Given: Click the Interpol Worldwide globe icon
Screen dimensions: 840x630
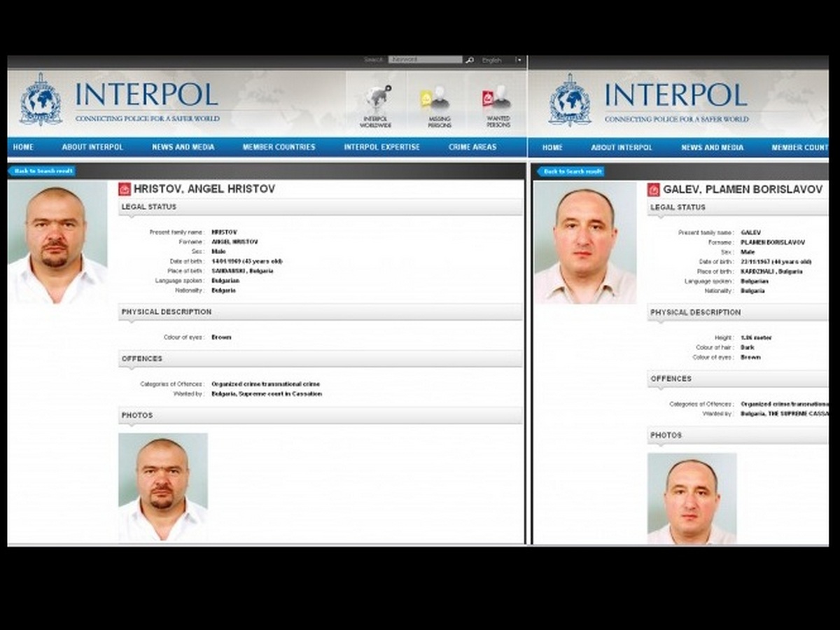Looking at the screenshot, I should 376,101.
